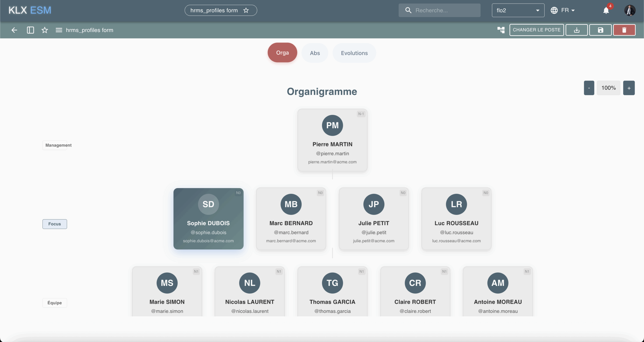Favorite hrms_profiles form breadcrumb star
644x342 pixels.
pyautogui.click(x=246, y=10)
